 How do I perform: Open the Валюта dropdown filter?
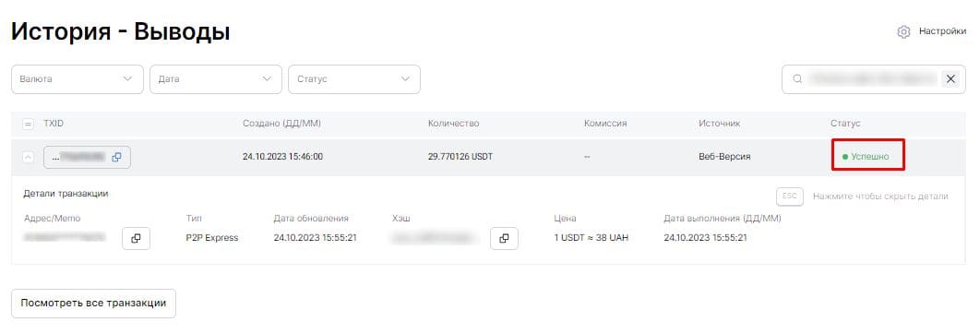(78, 79)
